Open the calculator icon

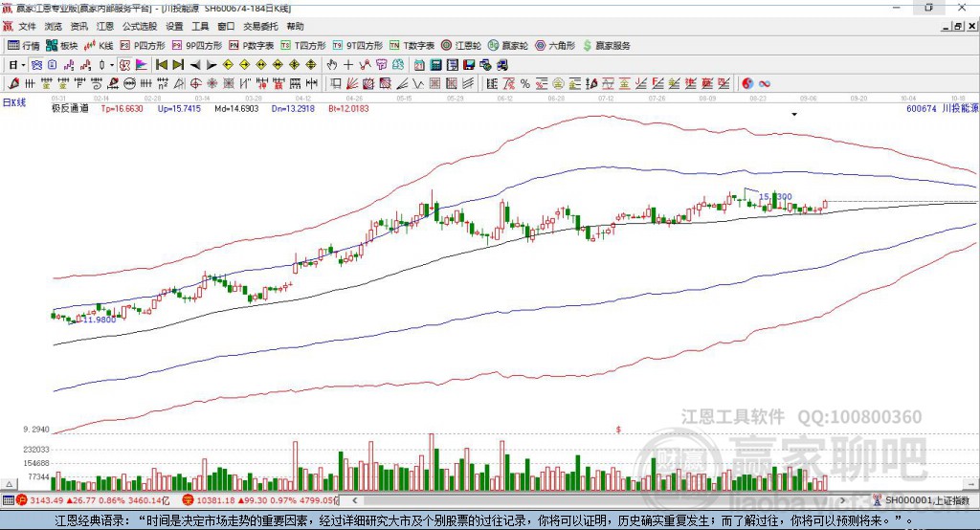point(435,65)
